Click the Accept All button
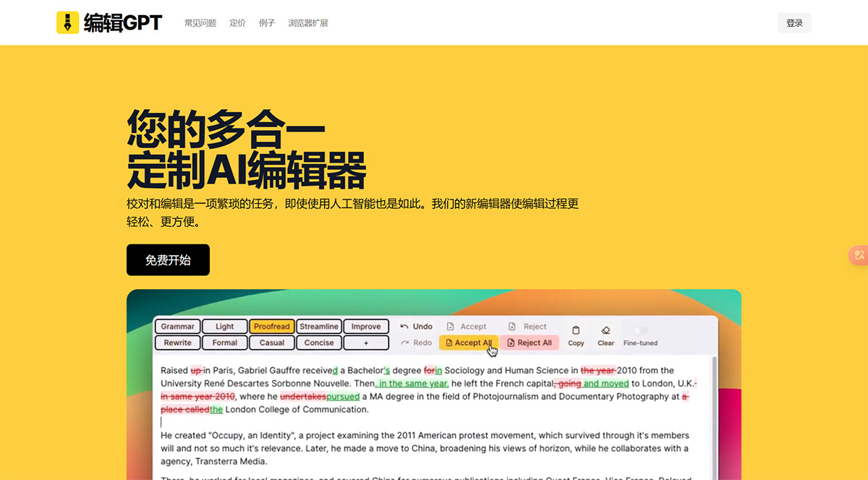Image resolution: width=868 pixels, height=480 pixels. [x=468, y=342]
